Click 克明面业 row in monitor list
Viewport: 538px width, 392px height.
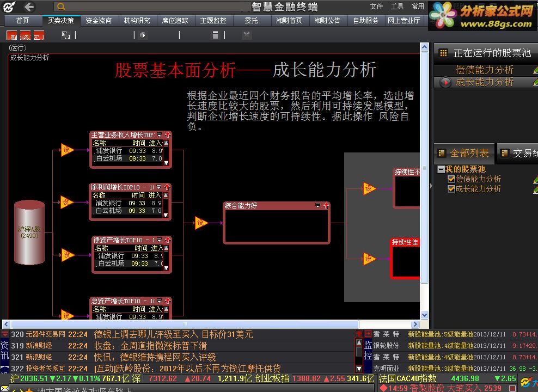[455, 369]
